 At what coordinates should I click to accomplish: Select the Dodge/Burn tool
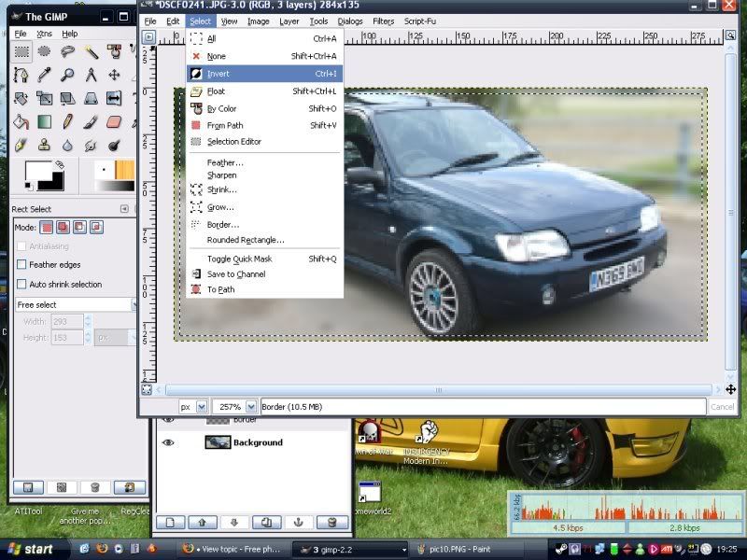click(x=114, y=146)
